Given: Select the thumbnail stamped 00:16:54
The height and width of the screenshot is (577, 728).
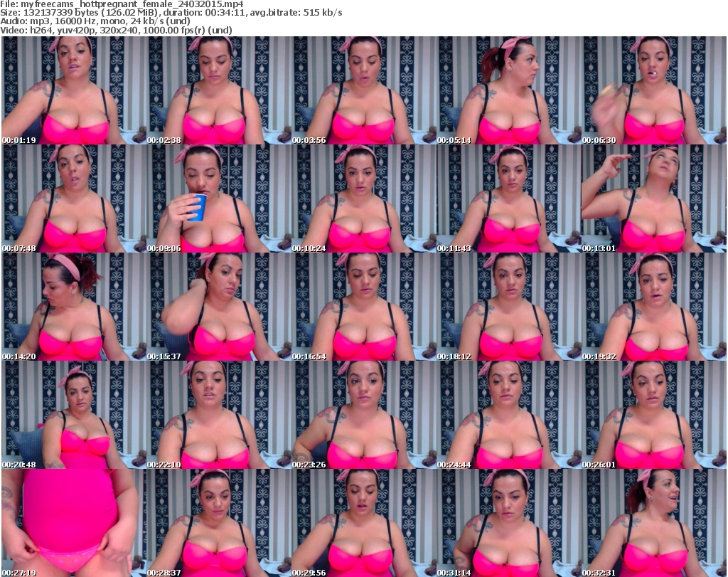Looking at the screenshot, I should [x=364, y=307].
